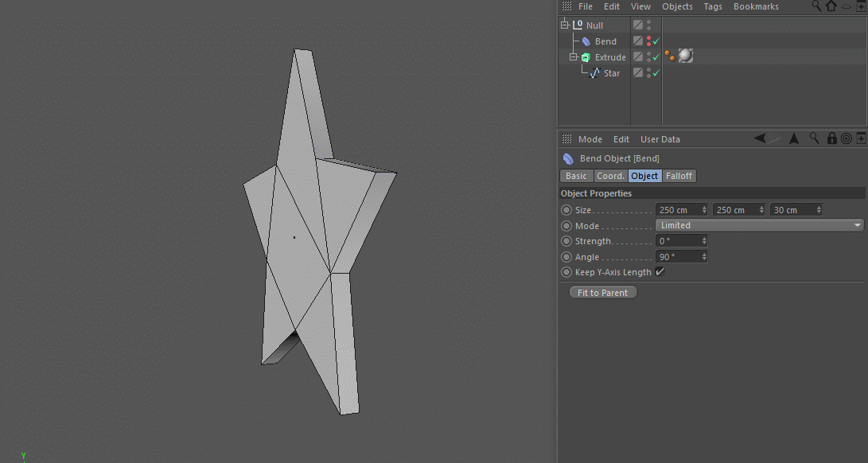Screen dimensions: 868x463
Task: Open search in the Object Manager header
Action: [816, 6]
